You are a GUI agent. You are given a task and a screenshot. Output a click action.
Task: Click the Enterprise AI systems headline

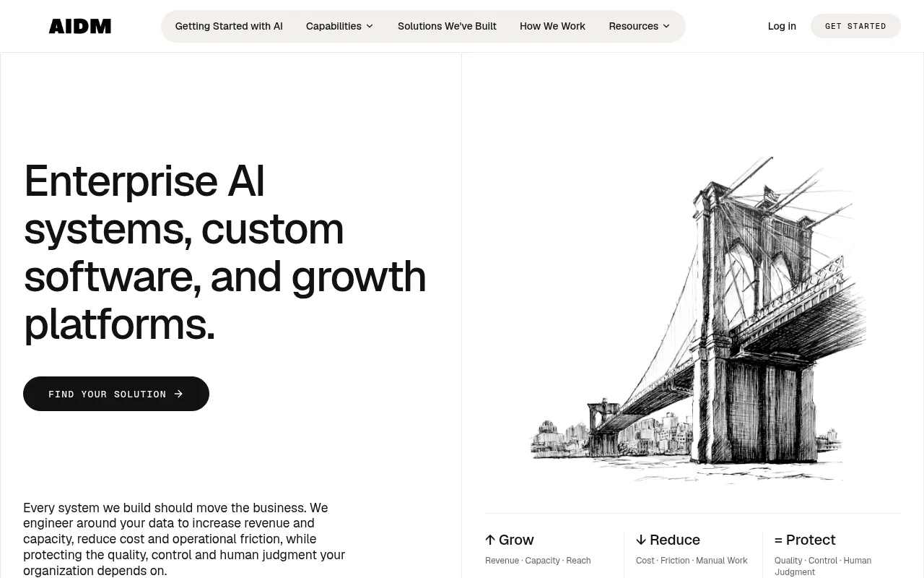pos(225,251)
